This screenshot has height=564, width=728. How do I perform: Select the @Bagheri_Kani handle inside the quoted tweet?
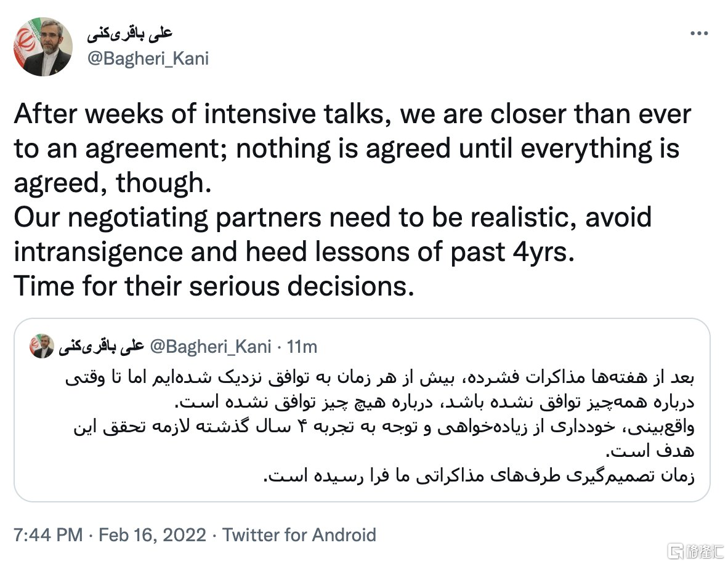pyautogui.click(x=210, y=347)
